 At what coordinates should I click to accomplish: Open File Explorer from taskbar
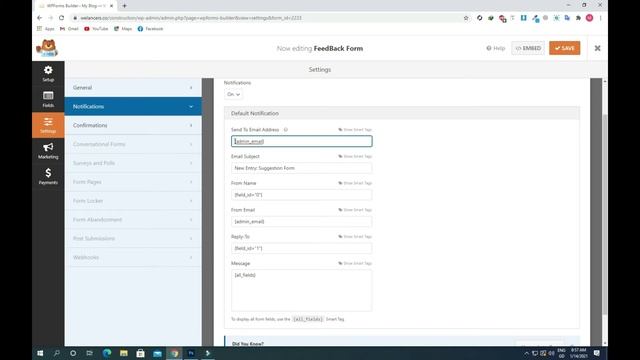[x=124, y=353]
